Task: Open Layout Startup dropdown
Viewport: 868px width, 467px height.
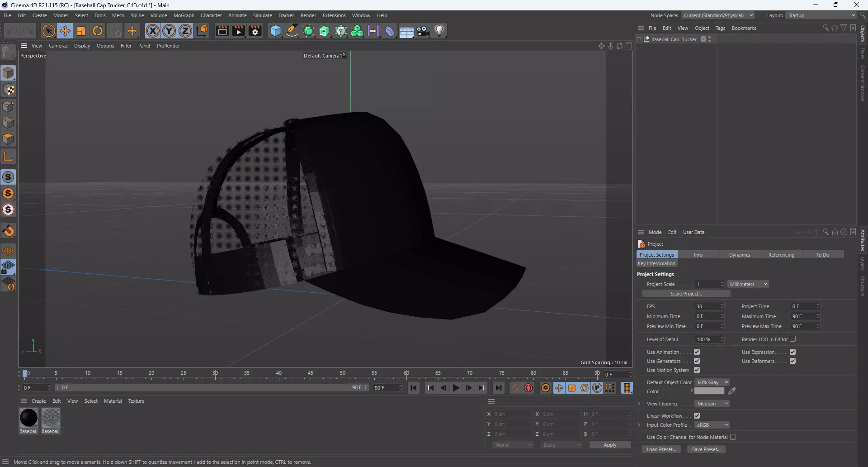Action: point(821,15)
